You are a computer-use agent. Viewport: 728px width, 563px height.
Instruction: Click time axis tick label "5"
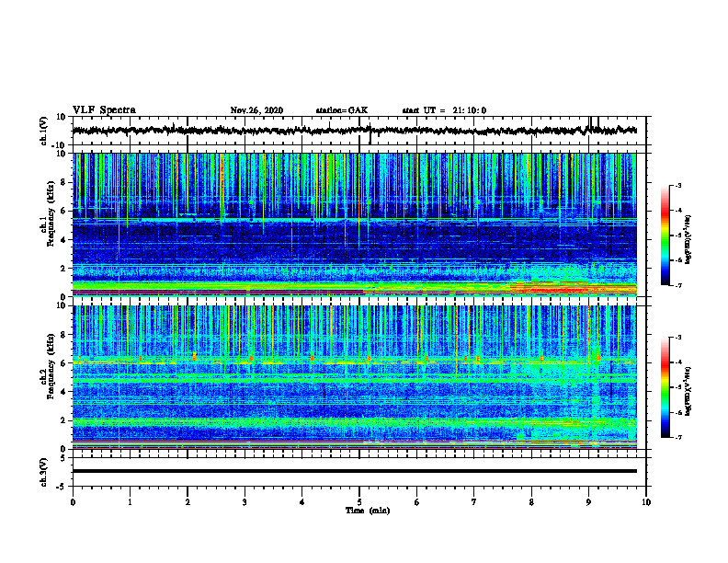[x=359, y=502]
